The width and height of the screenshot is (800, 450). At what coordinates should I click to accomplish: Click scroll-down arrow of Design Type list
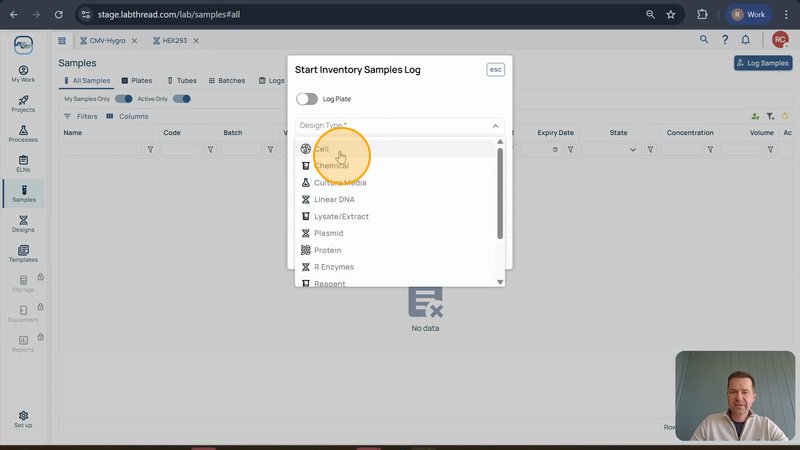click(500, 282)
